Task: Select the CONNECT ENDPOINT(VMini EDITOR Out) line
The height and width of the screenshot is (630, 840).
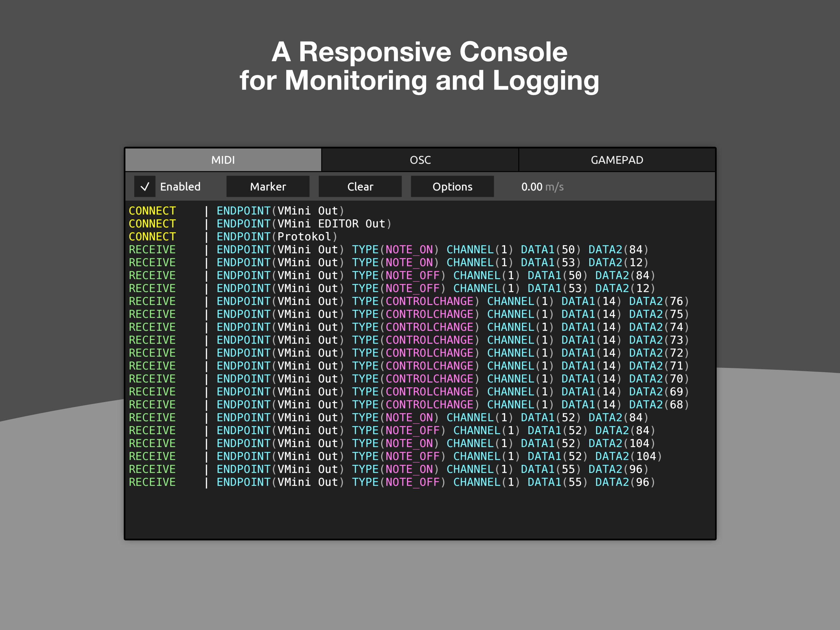Action: [x=260, y=224]
